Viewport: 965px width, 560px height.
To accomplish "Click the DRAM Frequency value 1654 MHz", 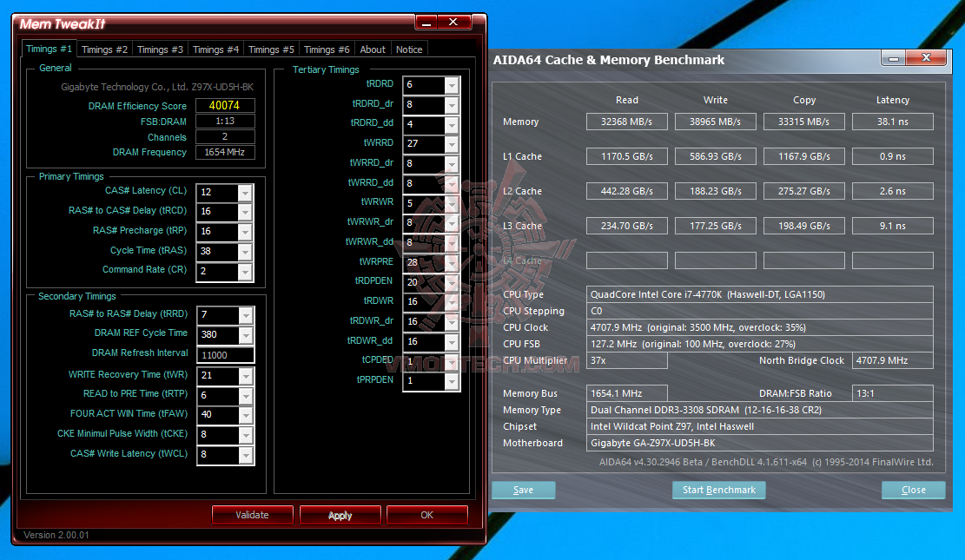I will (225, 152).
